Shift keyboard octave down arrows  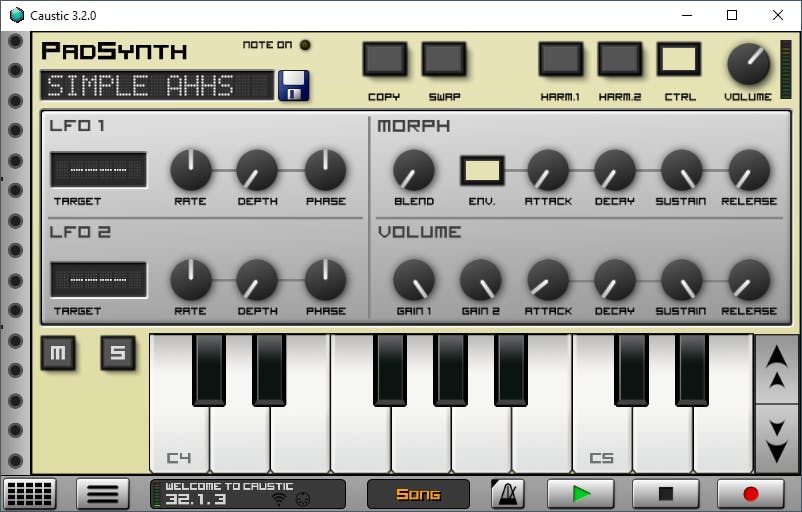click(776, 440)
